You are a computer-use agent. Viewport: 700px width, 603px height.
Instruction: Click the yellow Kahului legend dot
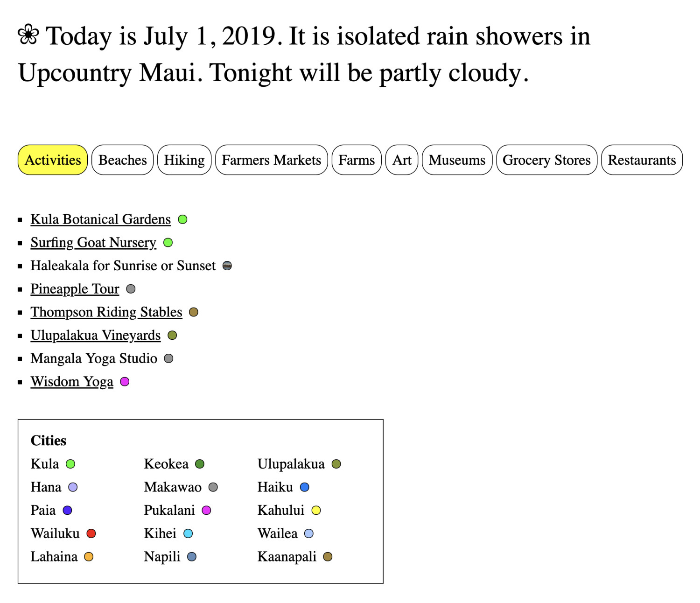click(316, 510)
